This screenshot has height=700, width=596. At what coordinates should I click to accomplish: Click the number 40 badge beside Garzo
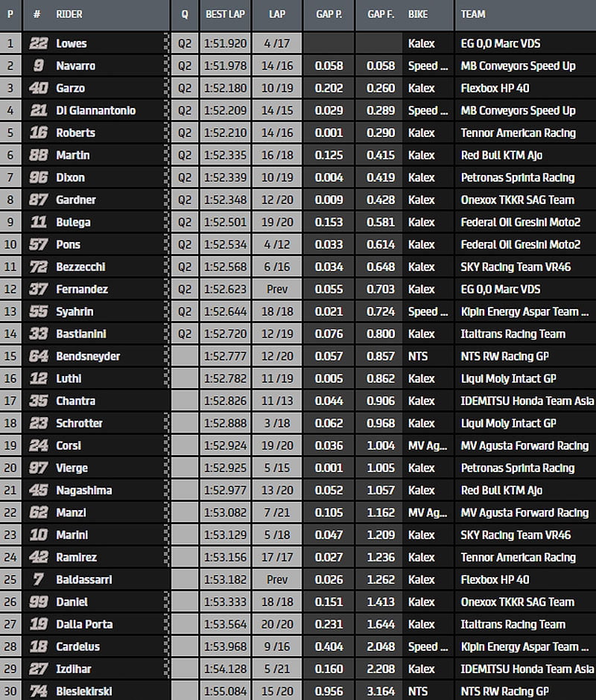pyautogui.click(x=39, y=89)
